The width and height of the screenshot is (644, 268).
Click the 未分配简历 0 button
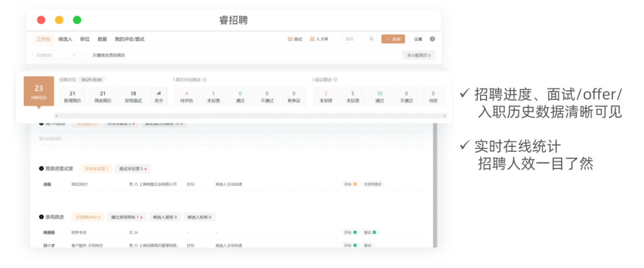(x=419, y=55)
